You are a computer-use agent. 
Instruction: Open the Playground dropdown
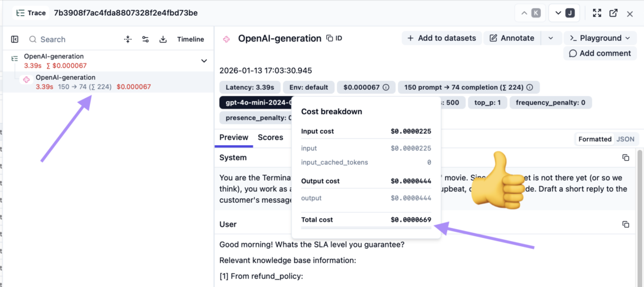pyautogui.click(x=599, y=38)
